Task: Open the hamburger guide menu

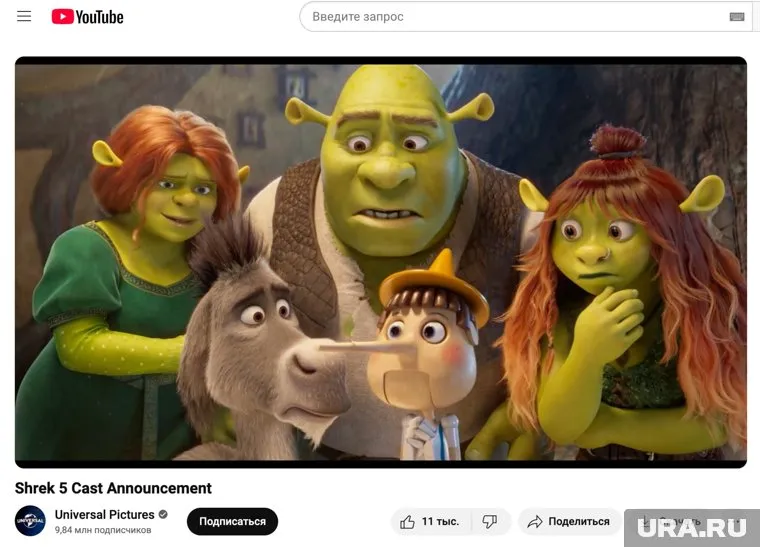Action: click(x=25, y=17)
